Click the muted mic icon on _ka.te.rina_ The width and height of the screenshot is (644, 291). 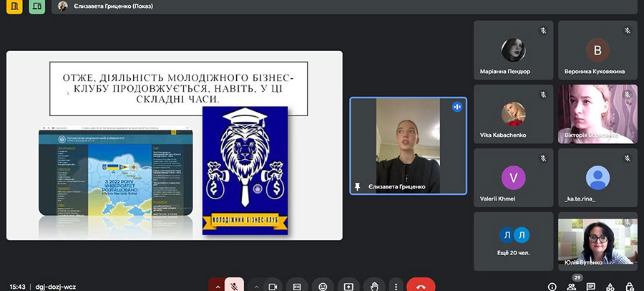(x=627, y=158)
